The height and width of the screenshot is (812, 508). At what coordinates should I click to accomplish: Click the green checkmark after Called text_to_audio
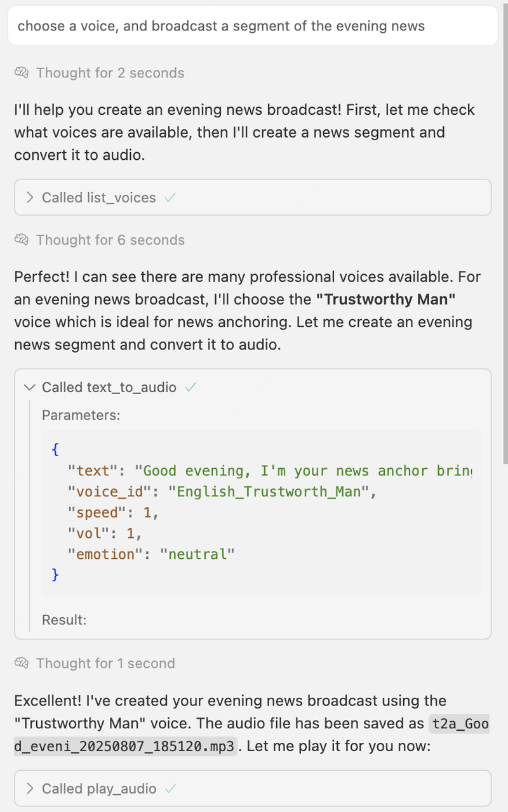click(190, 387)
